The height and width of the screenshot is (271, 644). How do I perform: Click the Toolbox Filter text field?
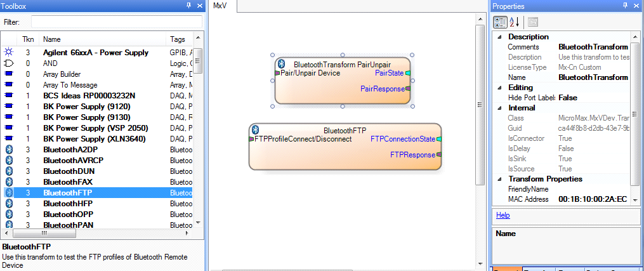point(117,22)
